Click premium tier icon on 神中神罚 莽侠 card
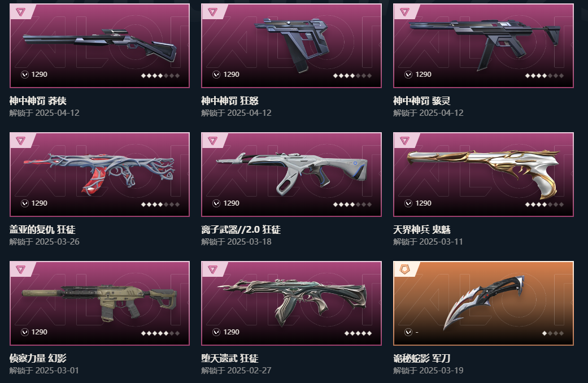588x383 pixels. pyautogui.click(x=21, y=12)
